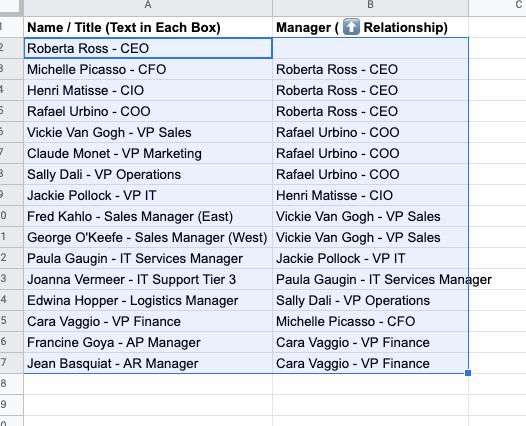
Task: Select the George O'Keefe - Sales Manager (West) cell
Action: coord(148,237)
